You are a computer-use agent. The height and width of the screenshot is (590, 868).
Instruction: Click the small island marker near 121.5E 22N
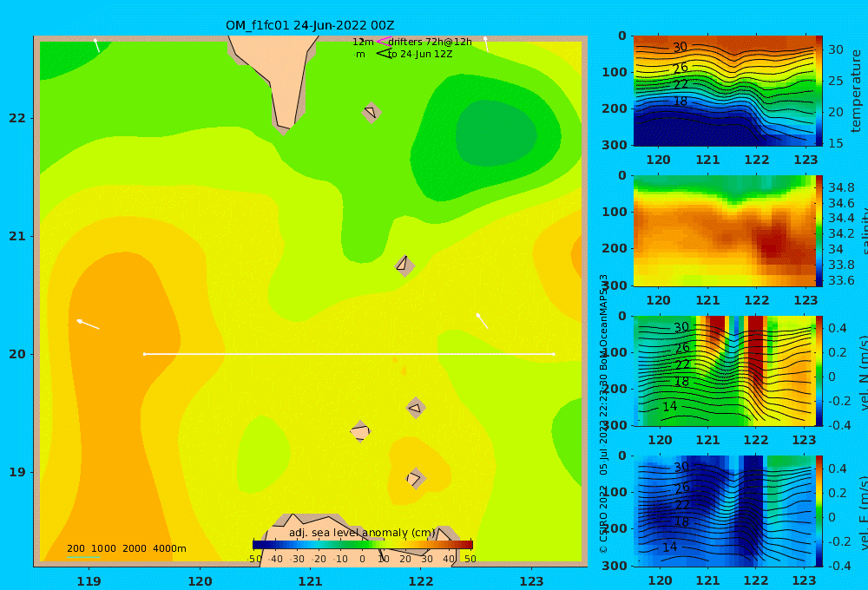(x=372, y=113)
